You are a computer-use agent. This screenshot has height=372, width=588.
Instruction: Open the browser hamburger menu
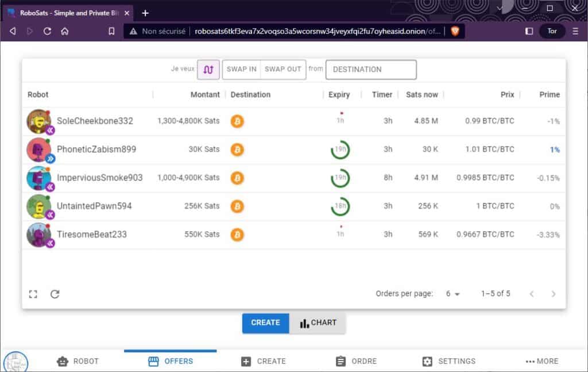[x=575, y=31]
